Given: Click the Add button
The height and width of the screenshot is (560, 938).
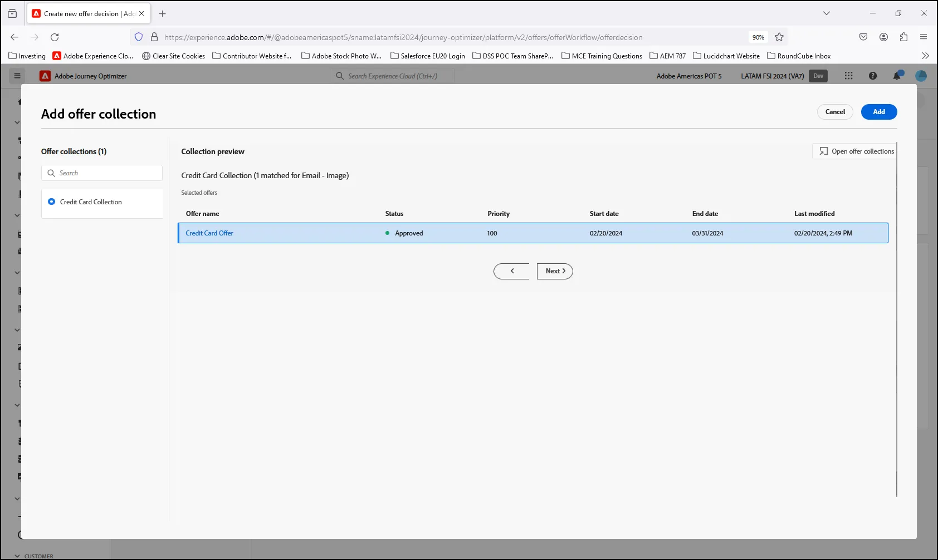Looking at the screenshot, I should 879,112.
